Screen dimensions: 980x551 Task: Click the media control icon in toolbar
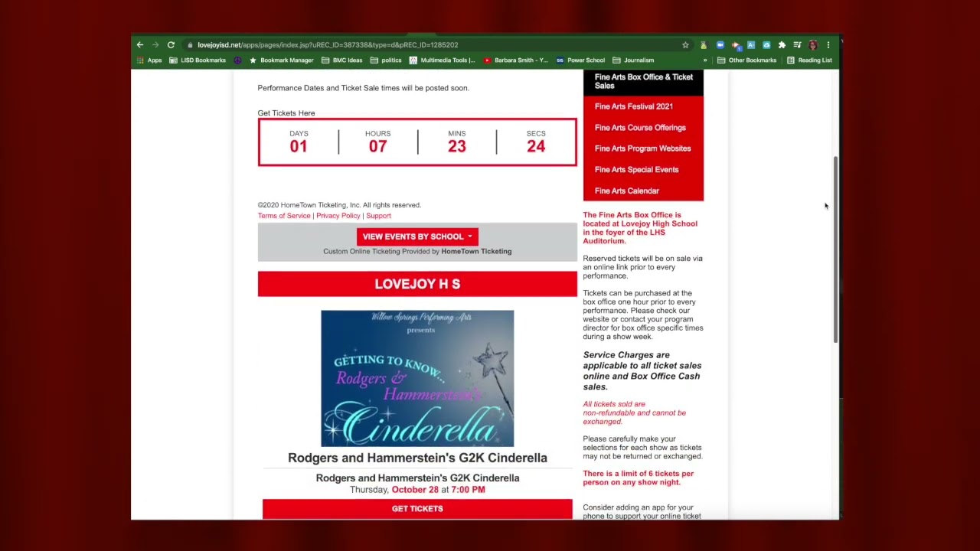tap(797, 45)
